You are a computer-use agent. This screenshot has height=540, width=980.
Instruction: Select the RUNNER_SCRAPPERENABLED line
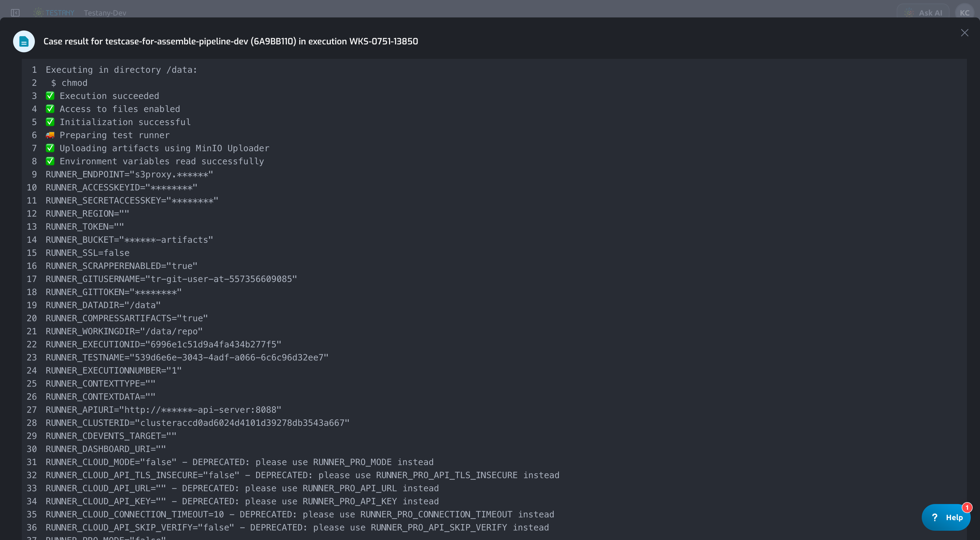click(x=121, y=266)
